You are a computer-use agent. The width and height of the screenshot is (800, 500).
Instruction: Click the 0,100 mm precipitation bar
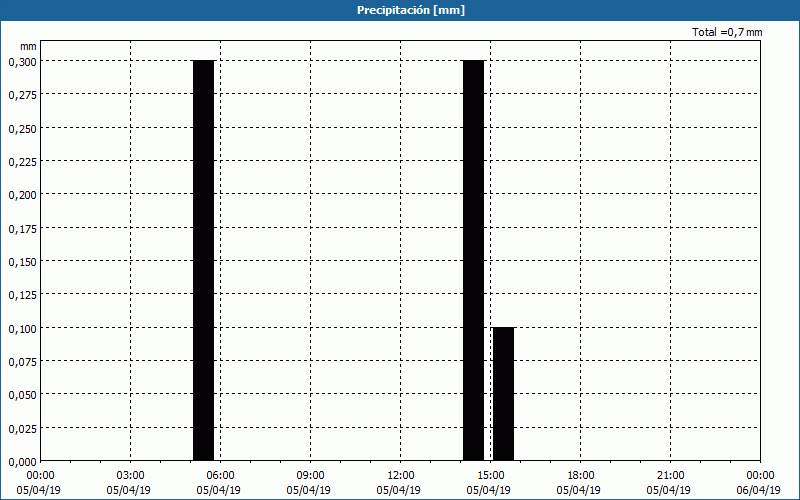point(504,394)
